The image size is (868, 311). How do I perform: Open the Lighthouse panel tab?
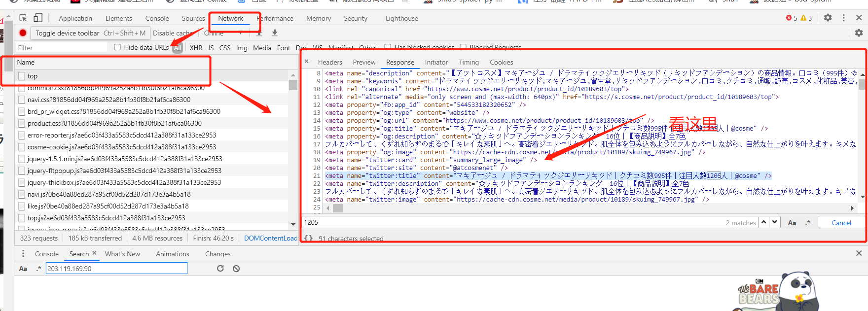tap(402, 18)
